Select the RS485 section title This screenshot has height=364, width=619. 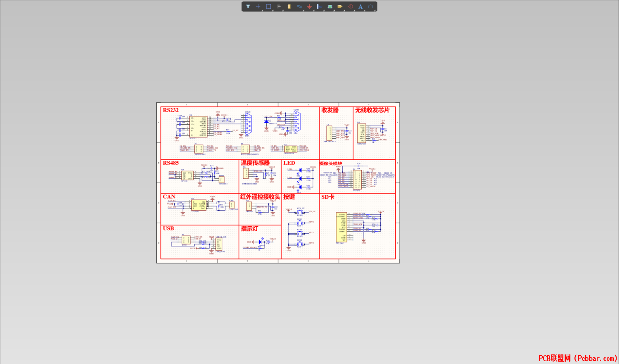tap(171, 163)
